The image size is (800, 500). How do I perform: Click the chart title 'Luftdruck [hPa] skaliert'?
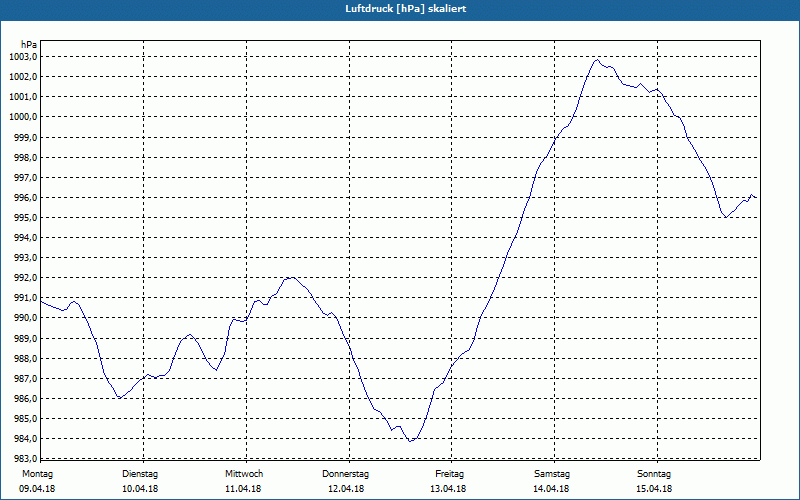tap(405, 9)
